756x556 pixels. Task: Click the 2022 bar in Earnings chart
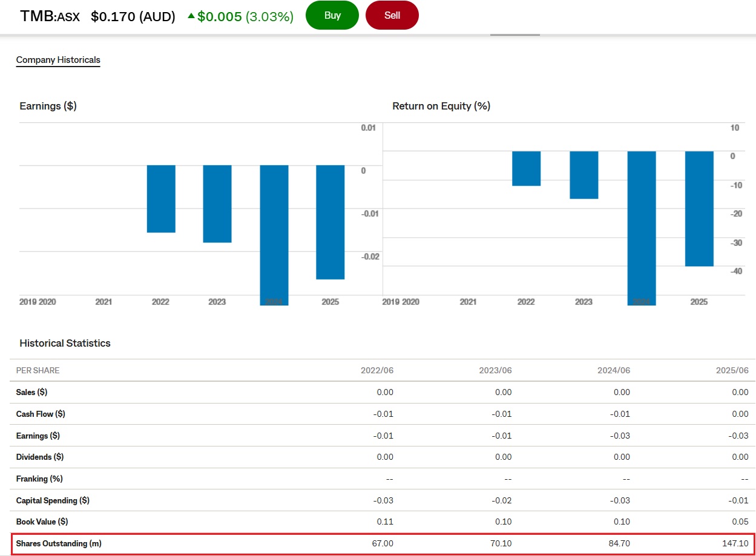click(161, 198)
